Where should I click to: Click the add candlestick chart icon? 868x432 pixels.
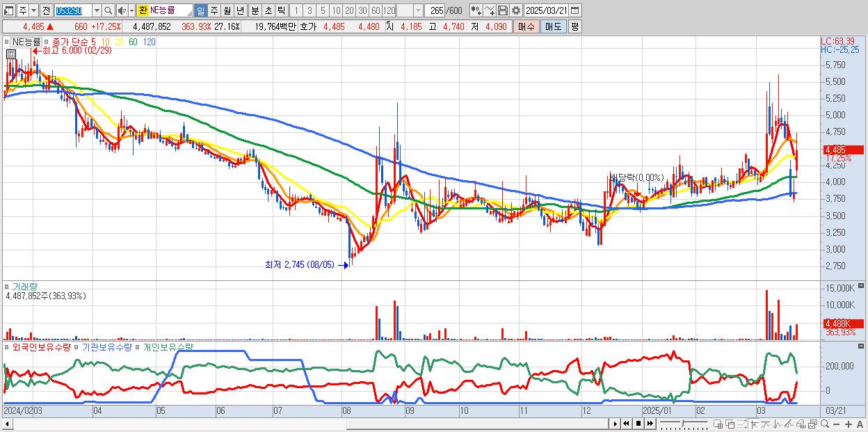[476, 10]
